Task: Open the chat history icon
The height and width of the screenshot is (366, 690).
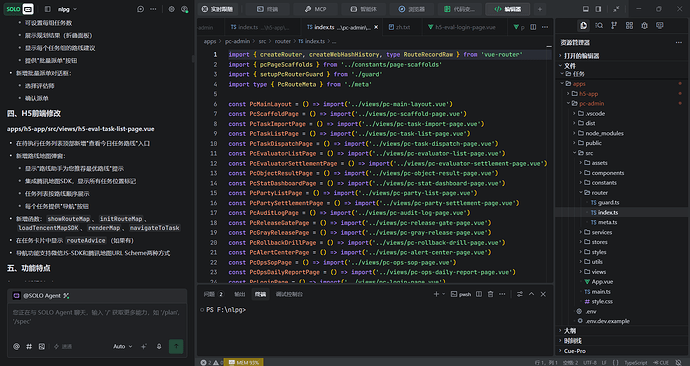Action: point(140,9)
